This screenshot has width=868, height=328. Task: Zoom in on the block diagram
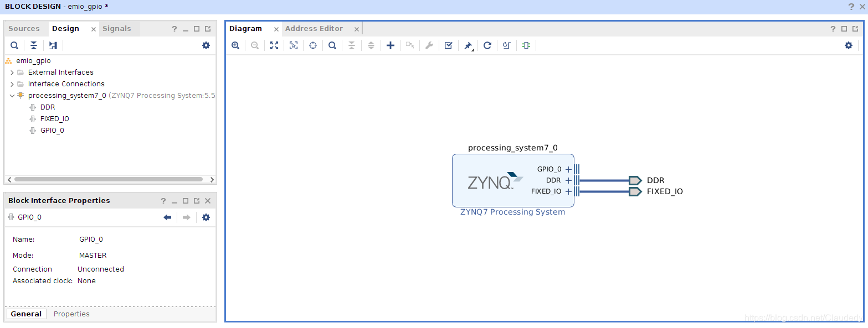pyautogui.click(x=235, y=45)
